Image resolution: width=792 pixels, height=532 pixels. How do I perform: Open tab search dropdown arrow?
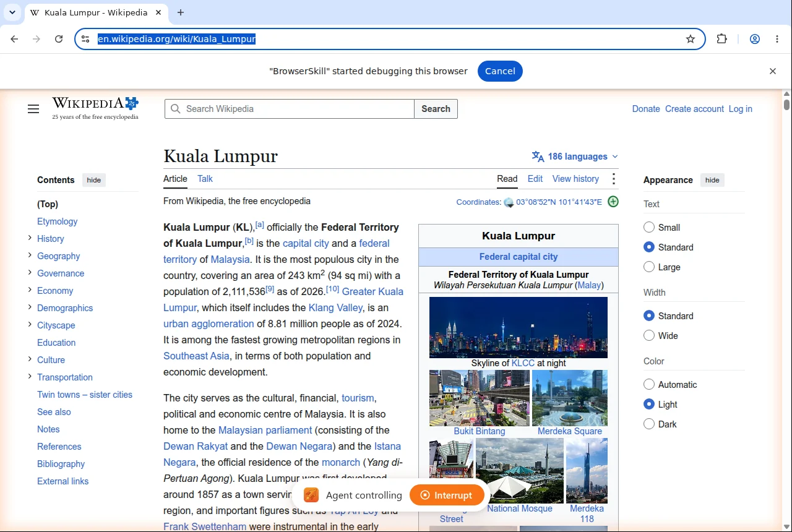[12, 12]
